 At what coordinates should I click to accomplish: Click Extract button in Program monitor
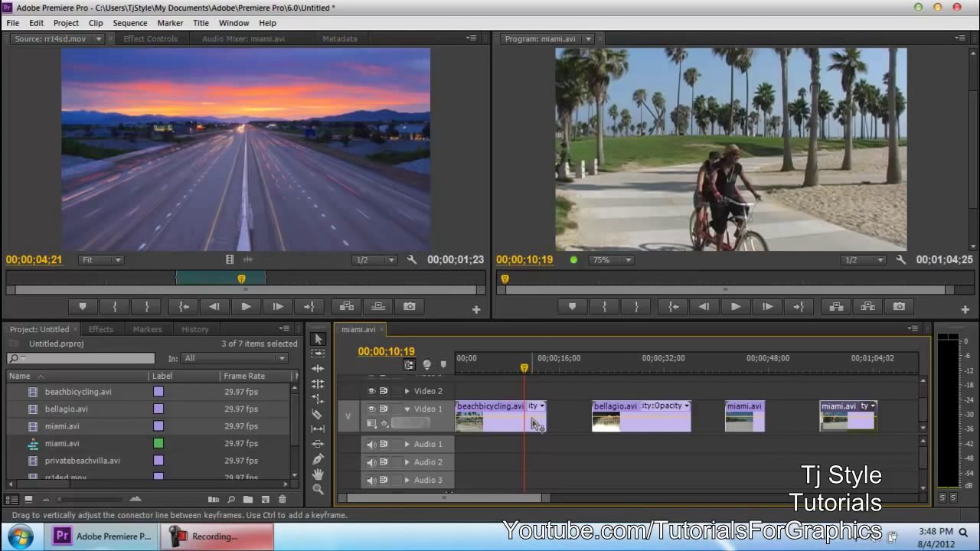click(867, 307)
